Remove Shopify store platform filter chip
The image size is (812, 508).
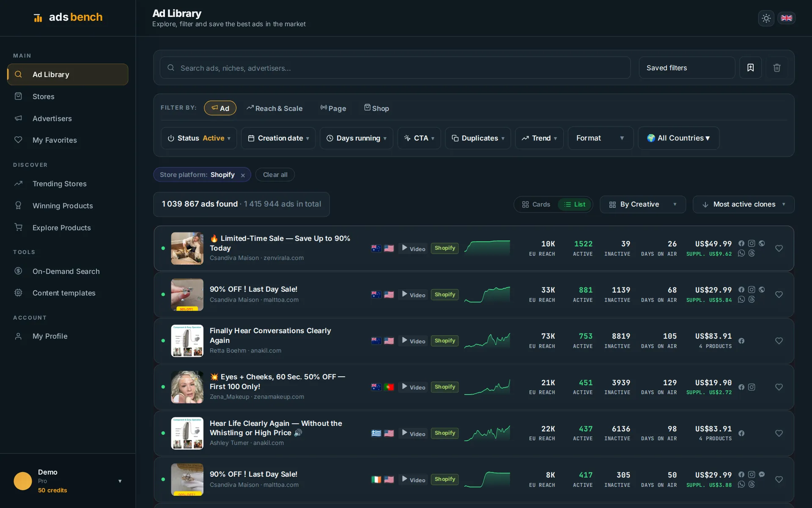243,175
